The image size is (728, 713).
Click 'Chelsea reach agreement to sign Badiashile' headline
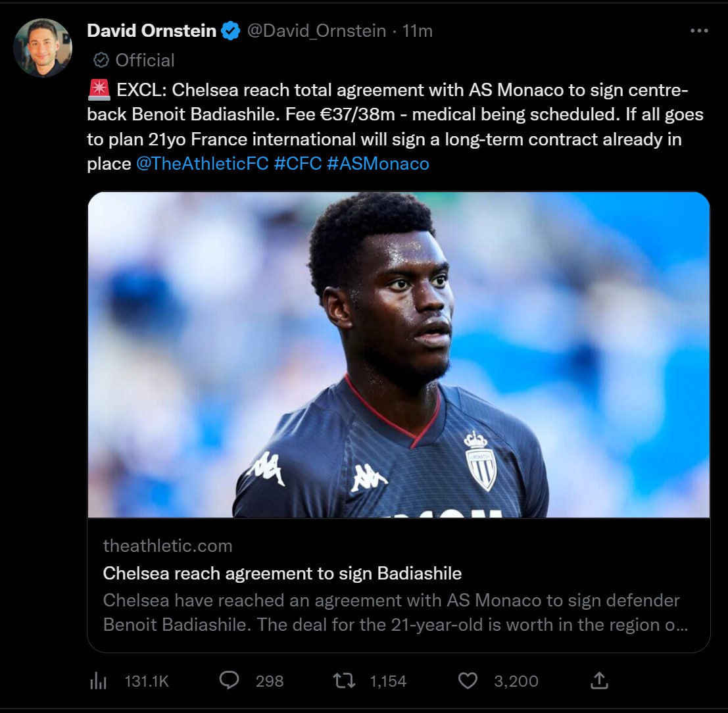coord(282,573)
